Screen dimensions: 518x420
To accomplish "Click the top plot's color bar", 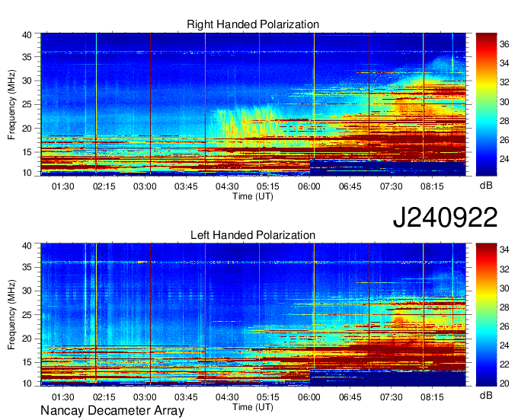I will [x=486, y=104].
